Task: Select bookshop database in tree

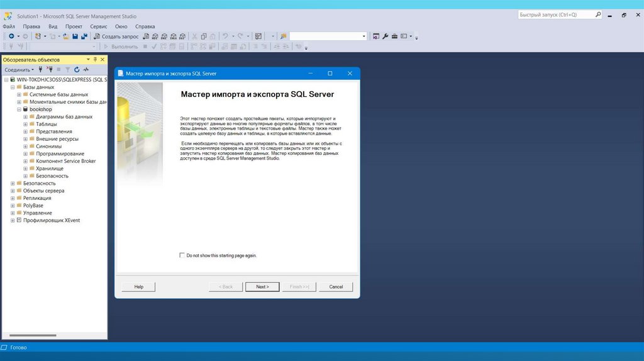Action: click(x=41, y=109)
